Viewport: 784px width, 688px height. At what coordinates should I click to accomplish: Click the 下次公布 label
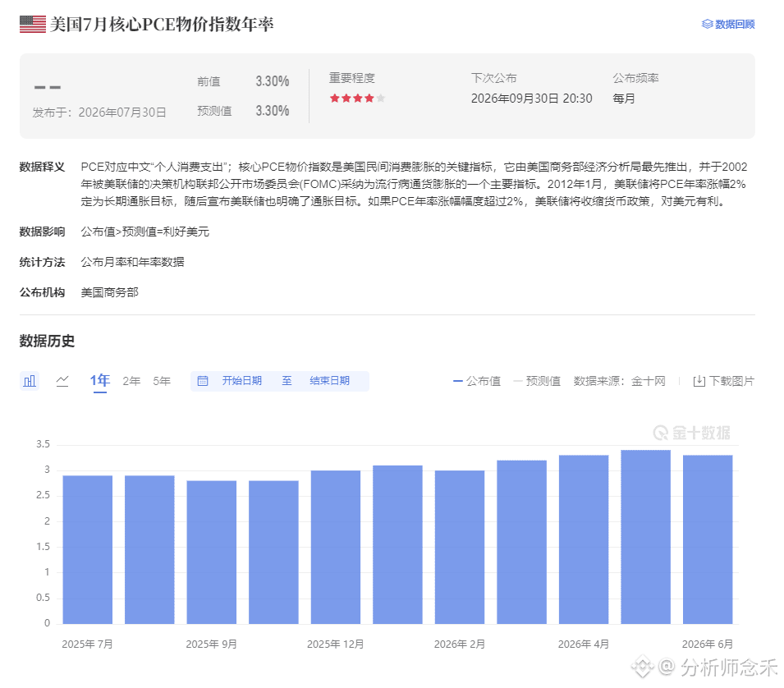coord(494,78)
